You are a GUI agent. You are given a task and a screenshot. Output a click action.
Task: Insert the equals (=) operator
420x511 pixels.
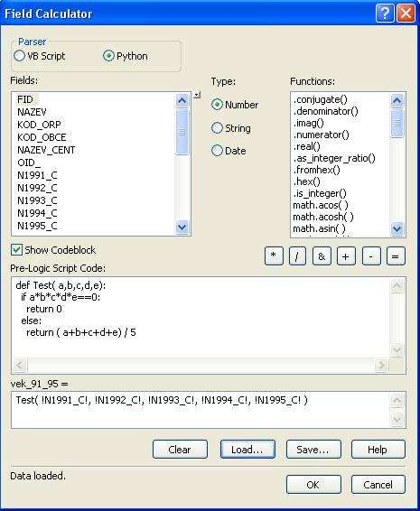pyautogui.click(x=396, y=256)
